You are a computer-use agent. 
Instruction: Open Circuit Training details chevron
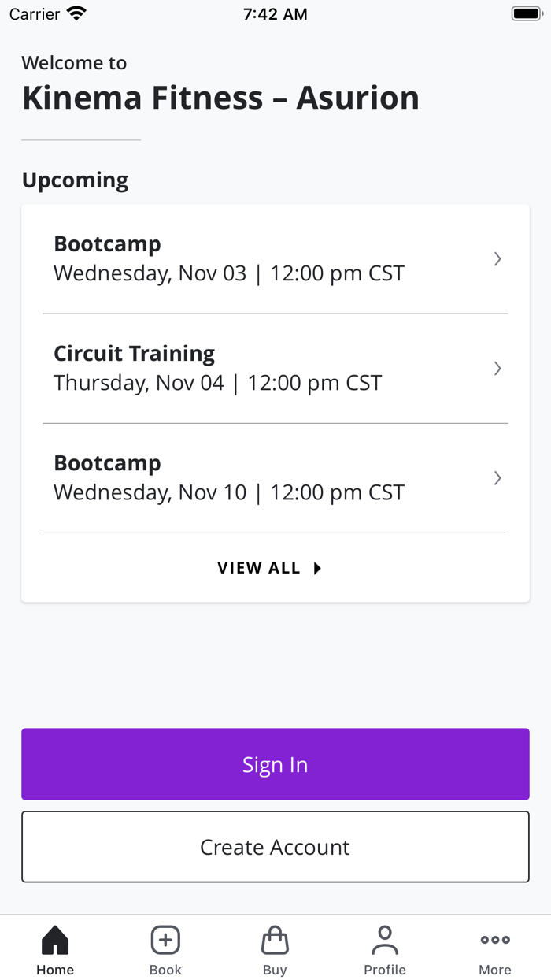497,369
